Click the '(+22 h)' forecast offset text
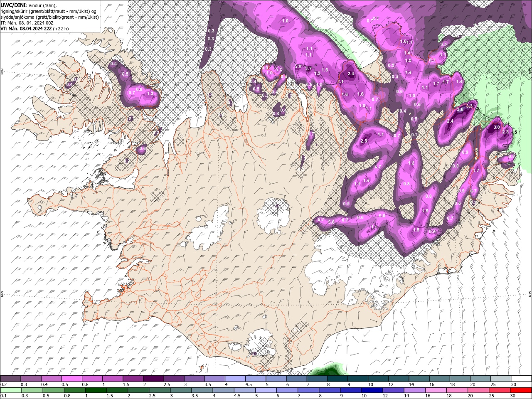The image size is (532, 399). 61,29
